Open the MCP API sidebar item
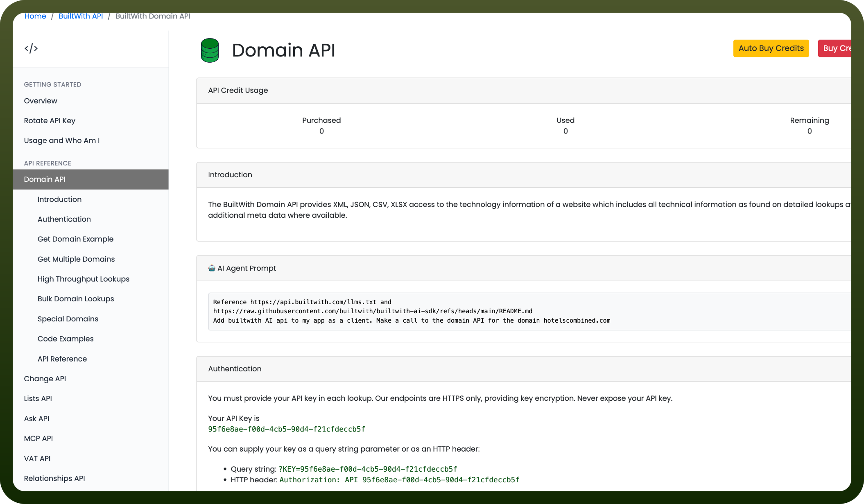The width and height of the screenshot is (864, 504). (38, 438)
